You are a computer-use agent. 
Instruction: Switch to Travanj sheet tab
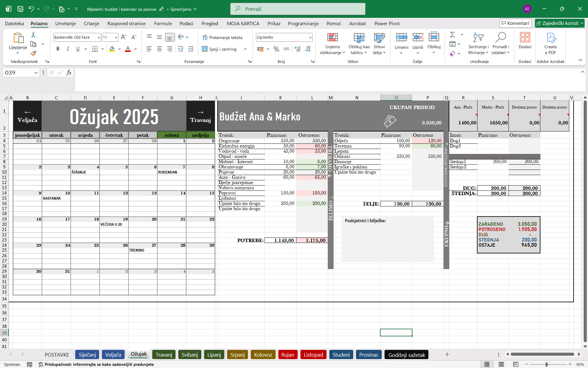tap(164, 355)
